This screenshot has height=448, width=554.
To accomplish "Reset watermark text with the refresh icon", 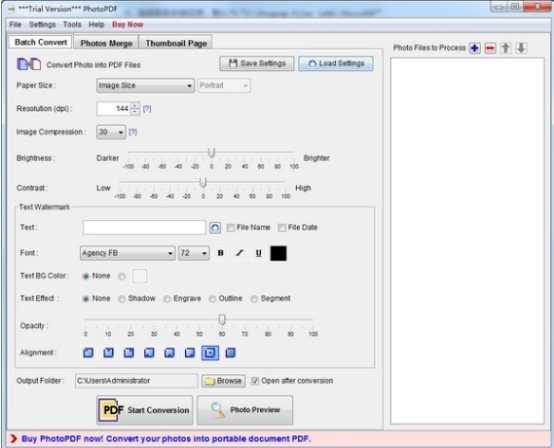I will coord(215,228).
